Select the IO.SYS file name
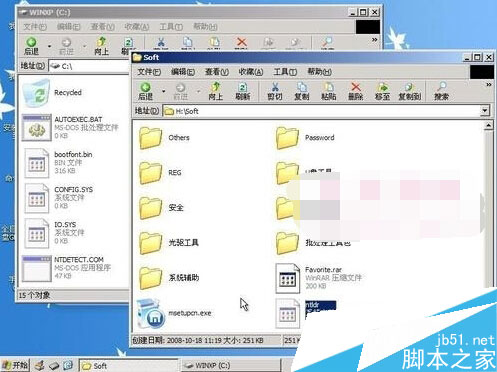The width and height of the screenshot is (497, 372). pyautogui.click(x=65, y=224)
